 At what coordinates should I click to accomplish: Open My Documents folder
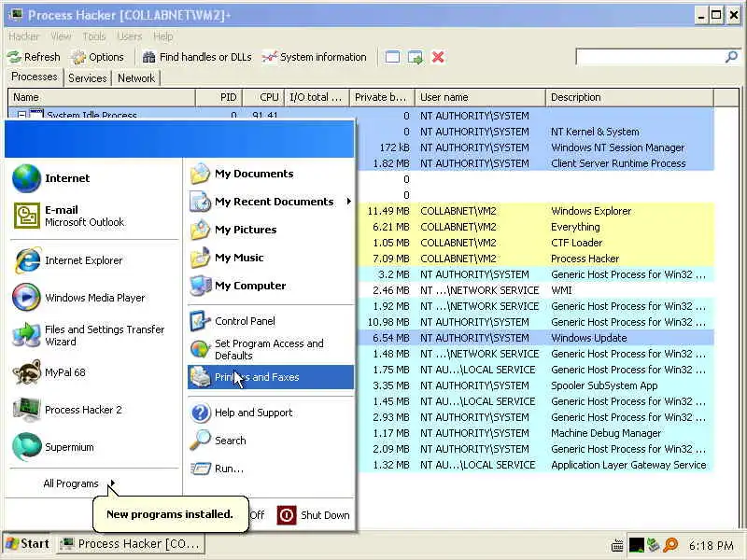pyautogui.click(x=242, y=174)
